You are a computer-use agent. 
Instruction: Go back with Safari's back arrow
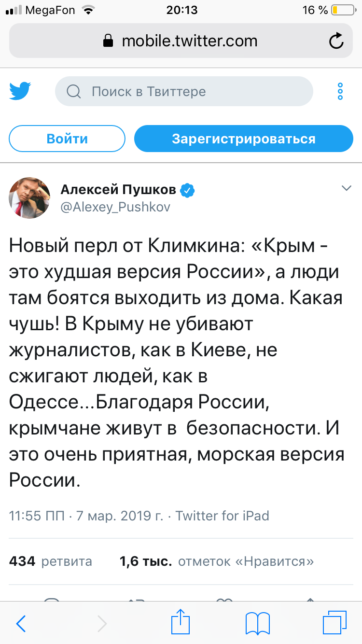pos(21,624)
